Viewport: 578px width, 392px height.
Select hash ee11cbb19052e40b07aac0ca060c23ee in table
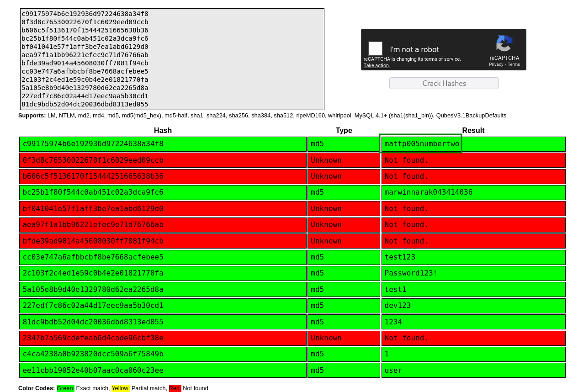(163, 371)
